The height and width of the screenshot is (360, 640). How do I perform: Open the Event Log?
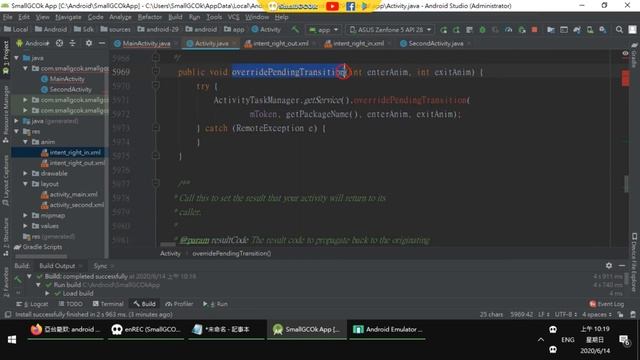click(607, 304)
